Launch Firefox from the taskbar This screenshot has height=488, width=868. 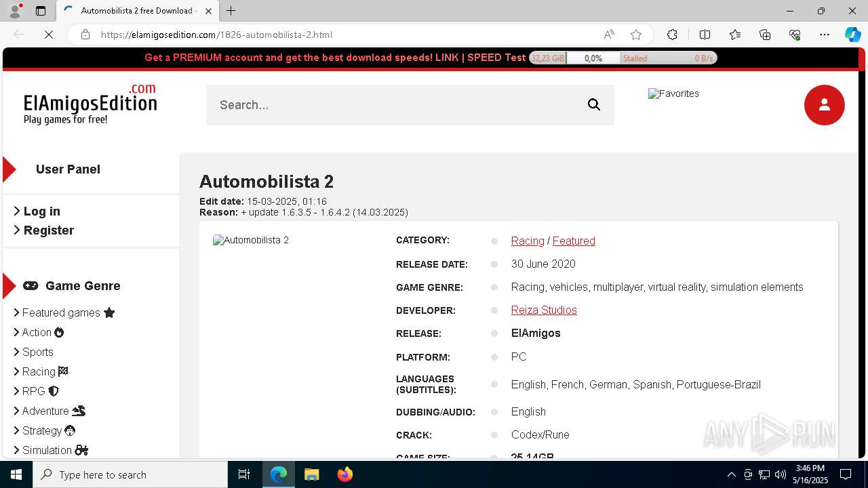pyautogui.click(x=344, y=474)
